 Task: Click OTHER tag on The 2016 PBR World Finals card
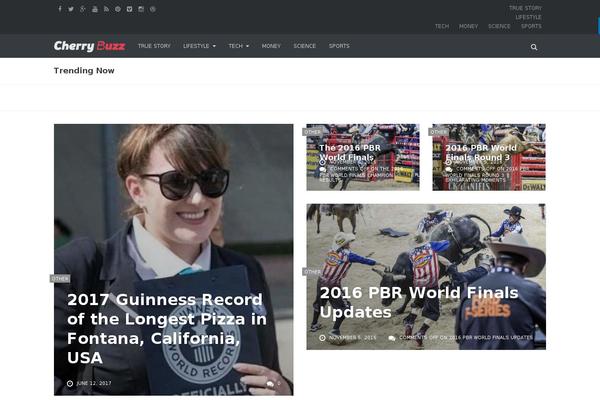pos(313,132)
